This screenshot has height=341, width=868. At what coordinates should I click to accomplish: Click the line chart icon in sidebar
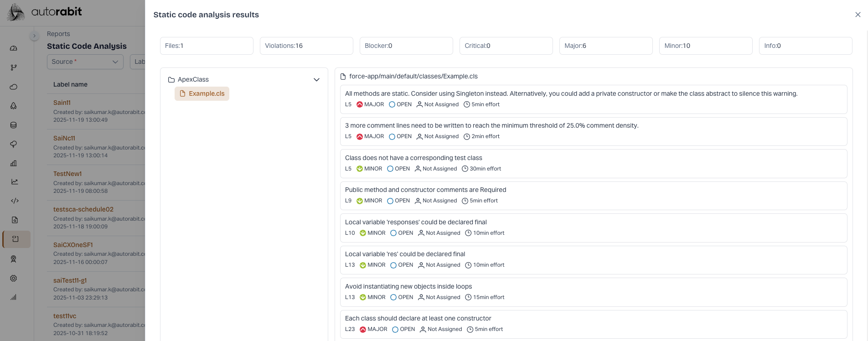[15, 181]
